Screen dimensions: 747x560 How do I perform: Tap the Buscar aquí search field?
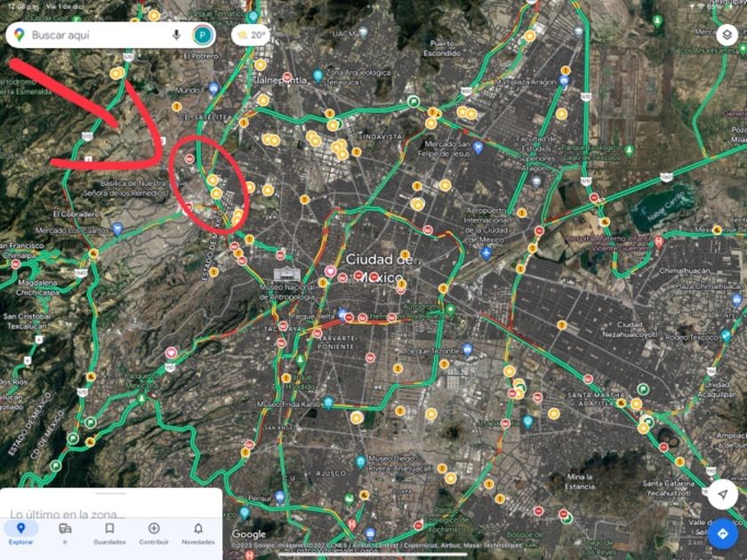pyautogui.click(x=110, y=35)
